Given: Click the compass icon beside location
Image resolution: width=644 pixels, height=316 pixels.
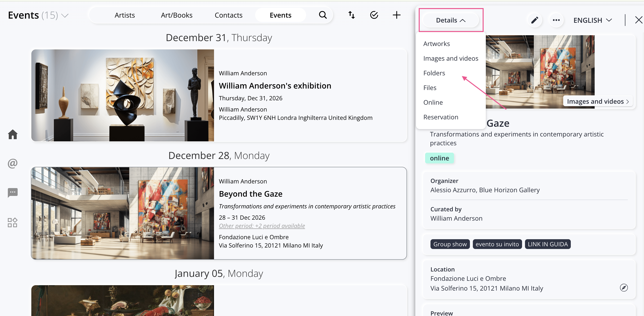Looking at the screenshot, I should click(623, 288).
